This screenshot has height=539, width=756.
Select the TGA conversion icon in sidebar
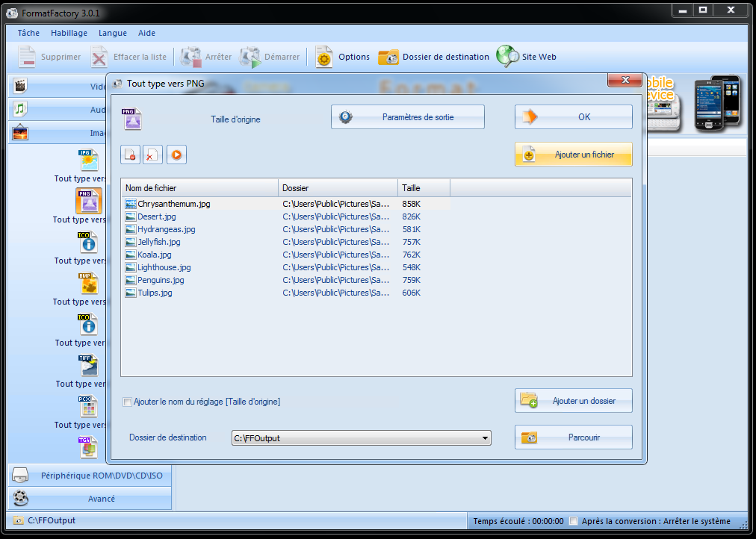[89, 447]
